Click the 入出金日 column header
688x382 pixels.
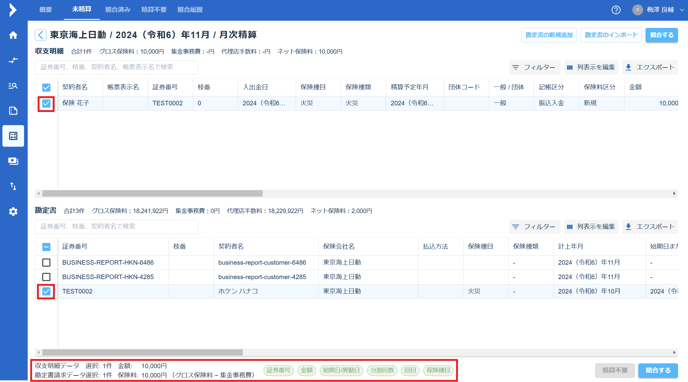(255, 87)
